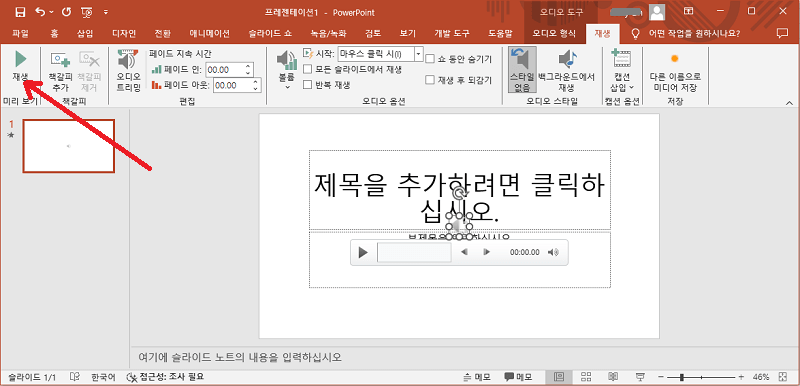This screenshot has width=800, height=386.
Task: Select slide 1 thumbnail
Action: tap(68, 146)
